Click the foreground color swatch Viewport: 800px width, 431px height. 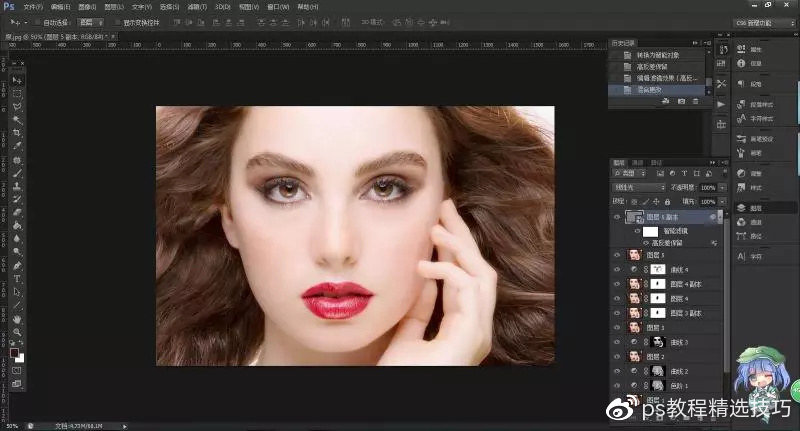(15, 352)
